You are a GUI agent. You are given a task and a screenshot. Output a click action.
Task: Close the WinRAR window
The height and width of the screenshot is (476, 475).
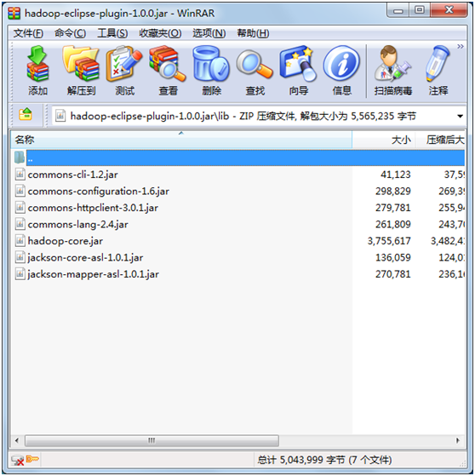(449, 10)
